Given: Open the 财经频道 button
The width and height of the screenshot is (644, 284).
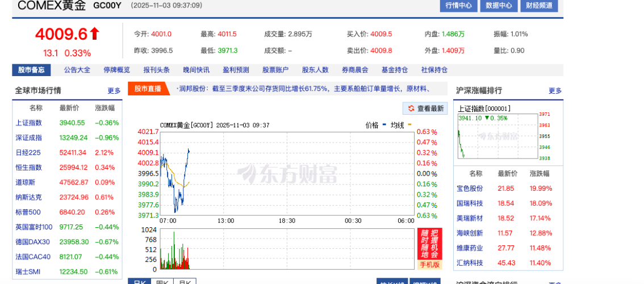Looking at the screenshot, I should tap(539, 5).
